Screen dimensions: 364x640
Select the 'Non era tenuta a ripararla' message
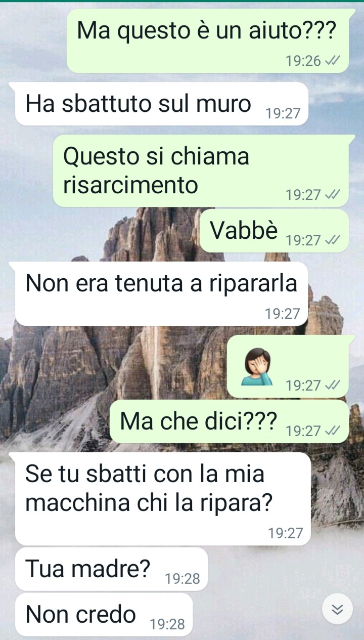(162, 294)
